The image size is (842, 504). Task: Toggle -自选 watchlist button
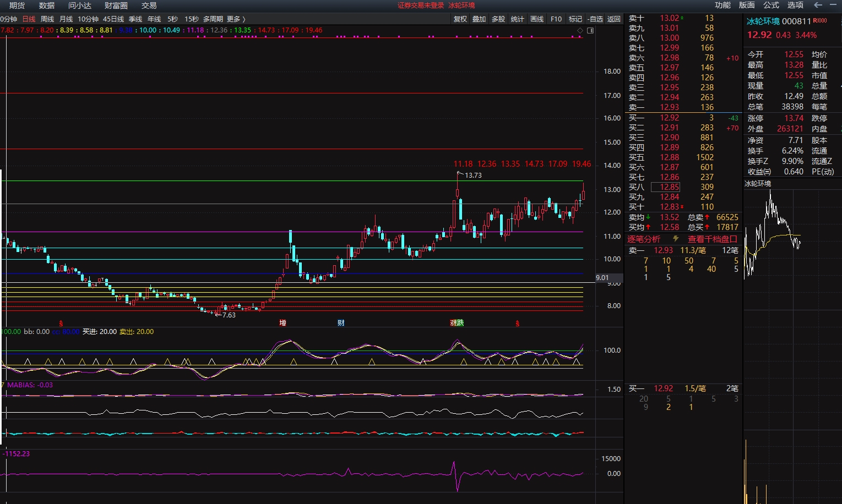click(x=595, y=19)
